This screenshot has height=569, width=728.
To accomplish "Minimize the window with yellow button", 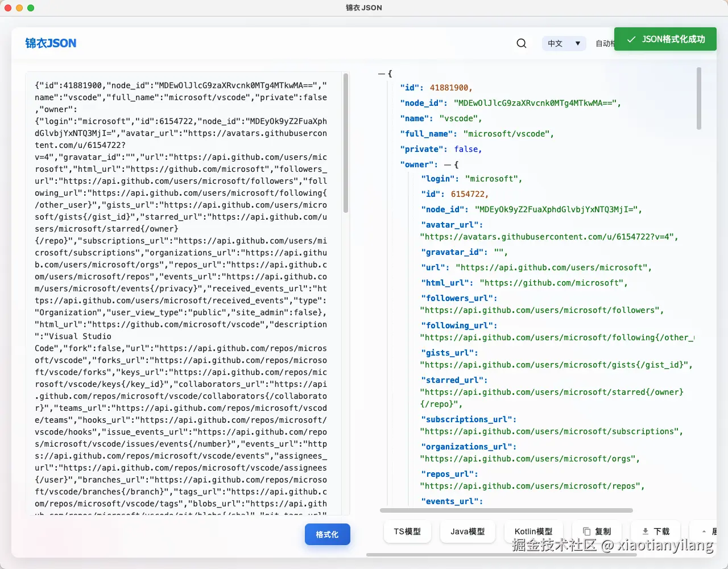I will pos(19,8).
